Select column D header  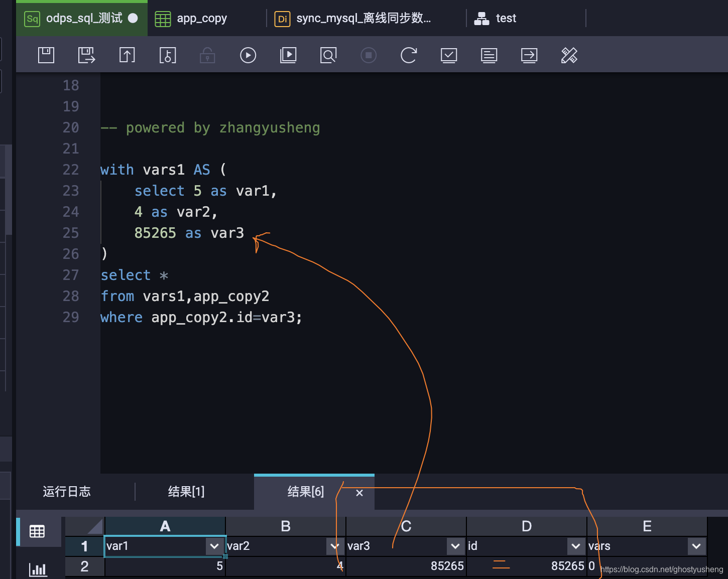[527, 526]
